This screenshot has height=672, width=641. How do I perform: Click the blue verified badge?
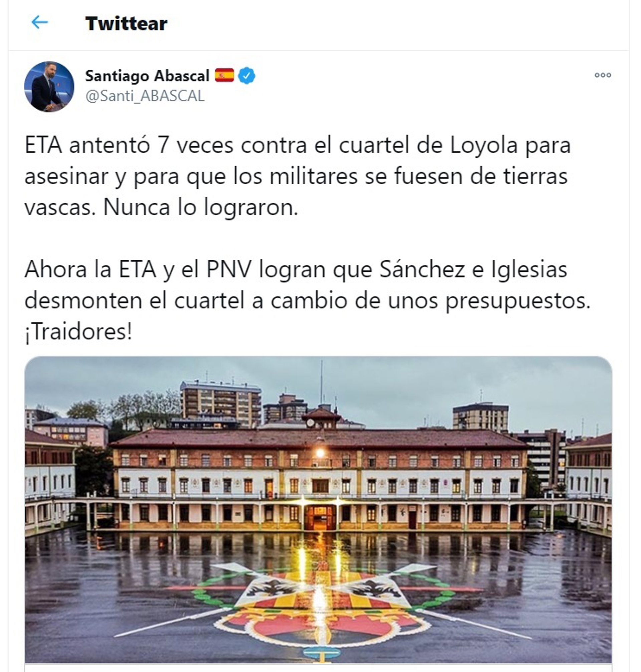click(x=246, y=76)
